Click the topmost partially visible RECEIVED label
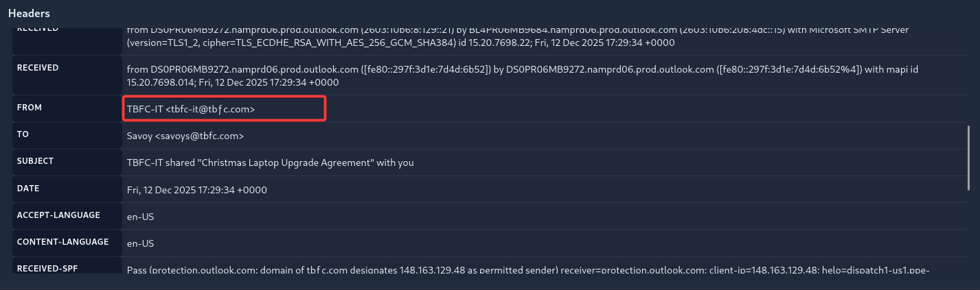The width and height of the screenshot is (980, 290). 38,30
